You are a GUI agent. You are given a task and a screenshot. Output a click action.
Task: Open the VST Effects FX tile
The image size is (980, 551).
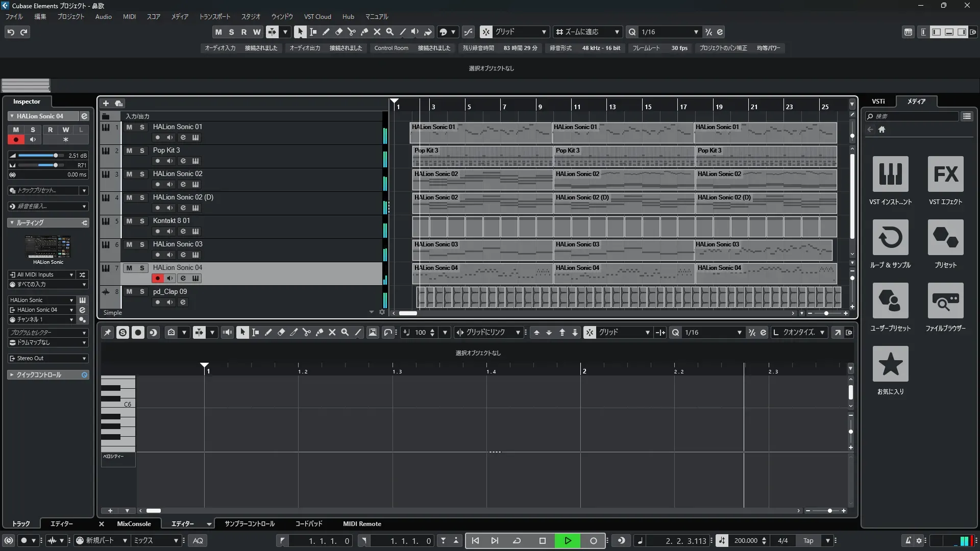945,174
